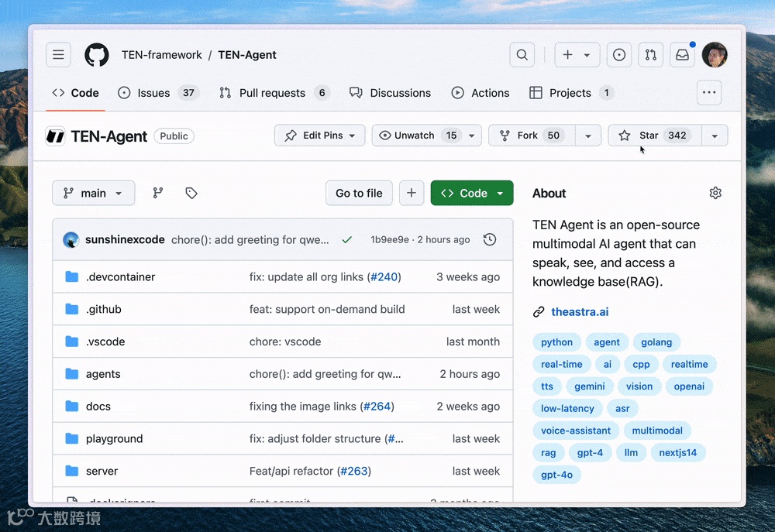Open the notifications inbox icon

(x=682, y=54)
